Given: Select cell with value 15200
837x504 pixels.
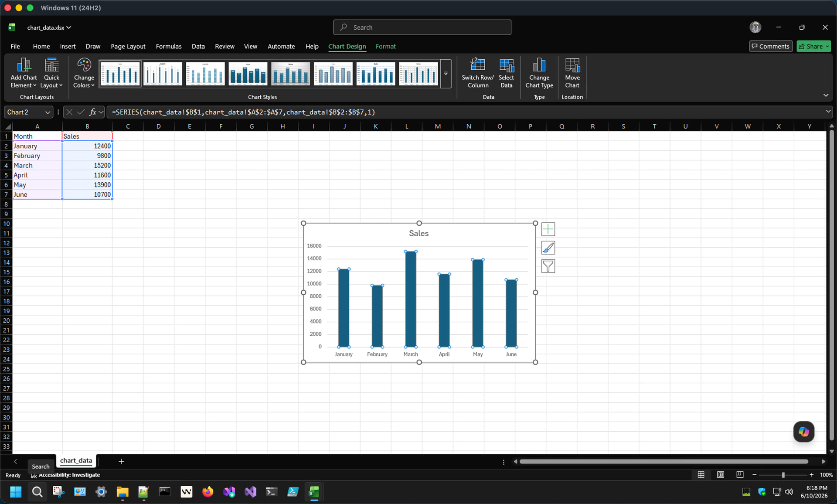Looking at the screenshot, I should (x=87, y=165).
